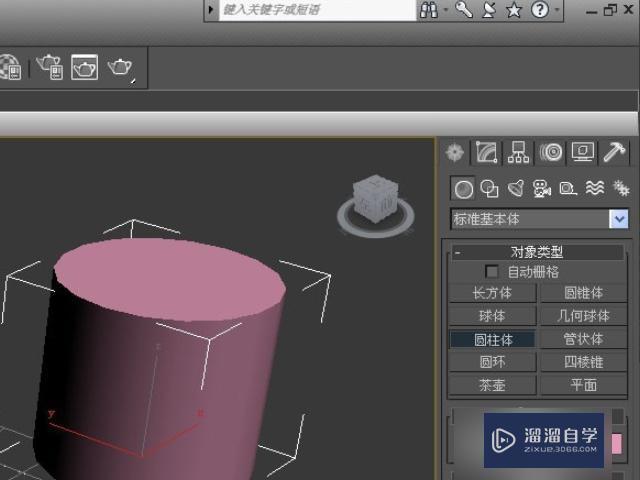Switch to the Create panel tab

[455, 153]
